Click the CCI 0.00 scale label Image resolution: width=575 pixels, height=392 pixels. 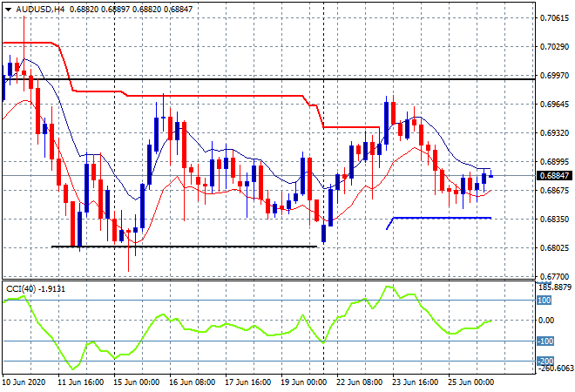point(546,321)
